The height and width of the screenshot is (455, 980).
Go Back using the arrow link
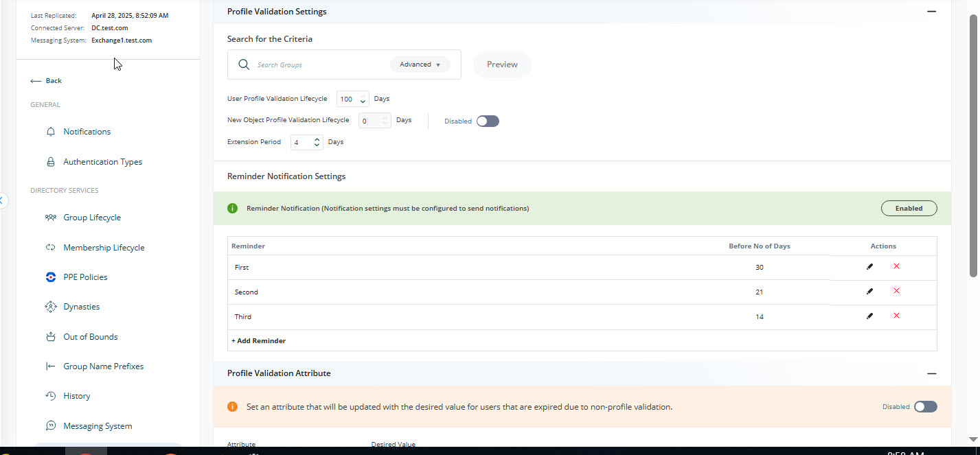[45, 80]
